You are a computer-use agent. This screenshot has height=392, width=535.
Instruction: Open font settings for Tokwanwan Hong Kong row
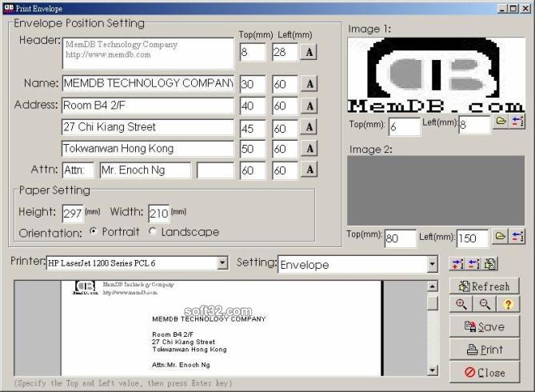point(309,149)
